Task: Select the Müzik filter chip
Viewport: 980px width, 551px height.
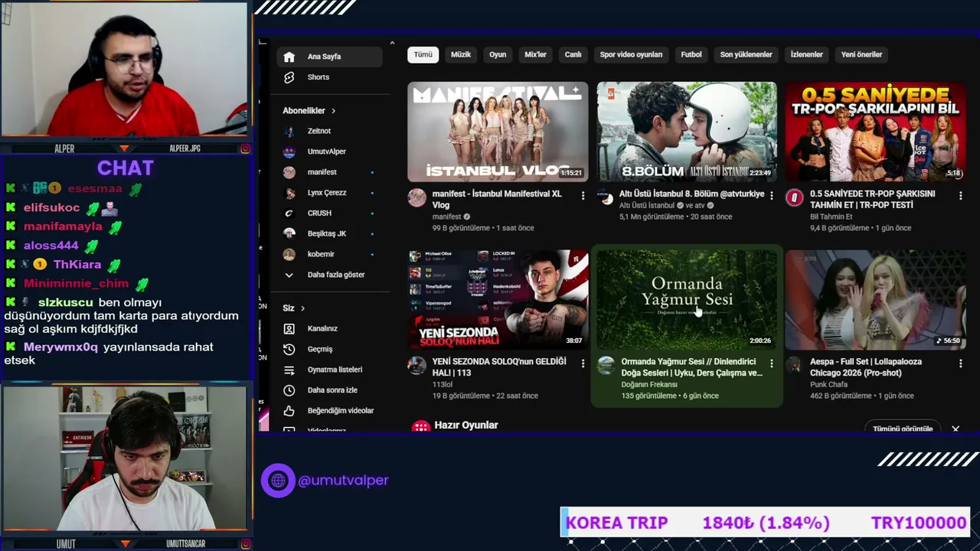Action: click(461, 54)
